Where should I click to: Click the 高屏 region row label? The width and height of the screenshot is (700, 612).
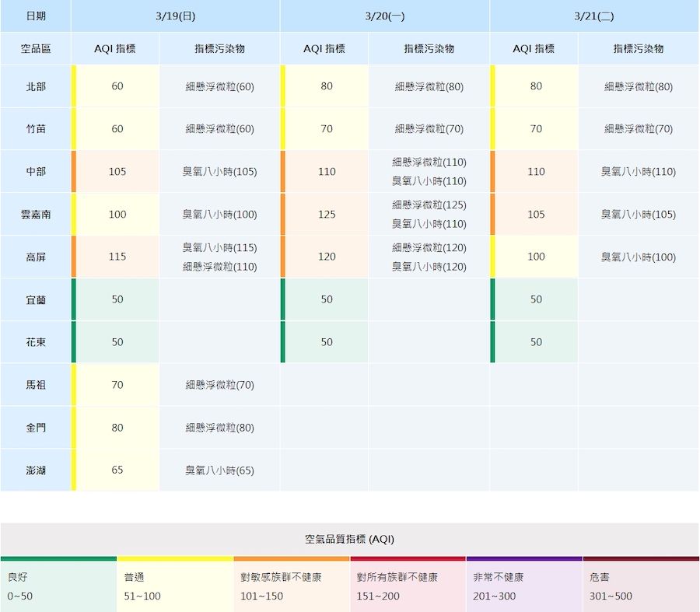[36, 257]
